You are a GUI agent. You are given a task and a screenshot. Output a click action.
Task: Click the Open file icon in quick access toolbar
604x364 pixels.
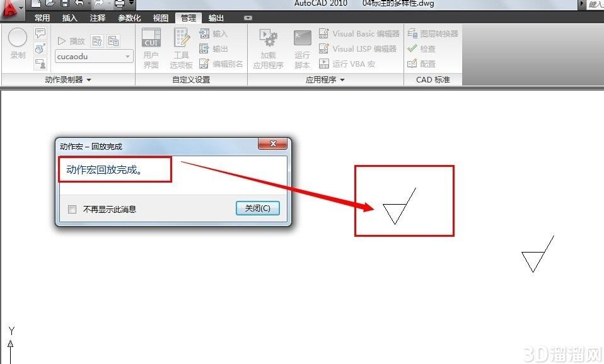click(x=50, y=3)
